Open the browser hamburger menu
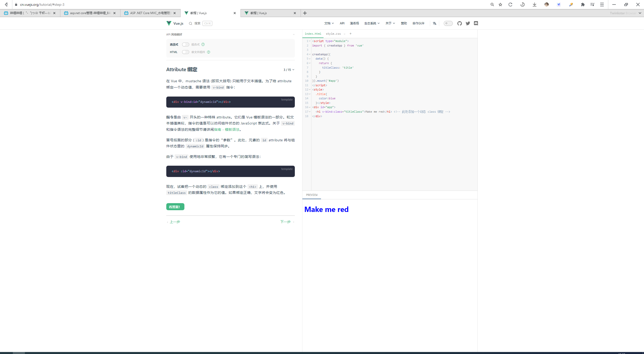This screenshot has width=644, height=354. coord(602,5)
